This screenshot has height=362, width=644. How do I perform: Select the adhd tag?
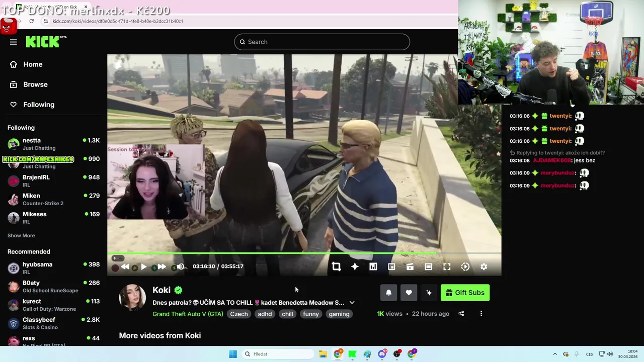coord(265,314)
